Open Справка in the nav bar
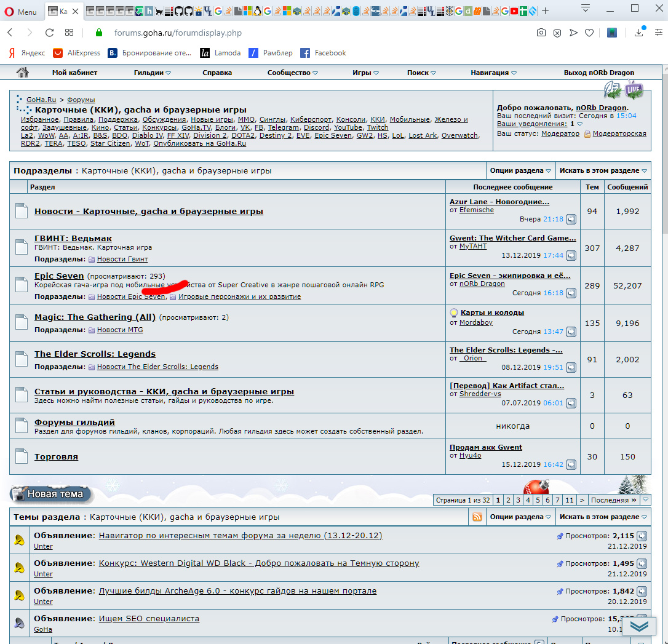The image size is (668, 644). pos(217,73)
